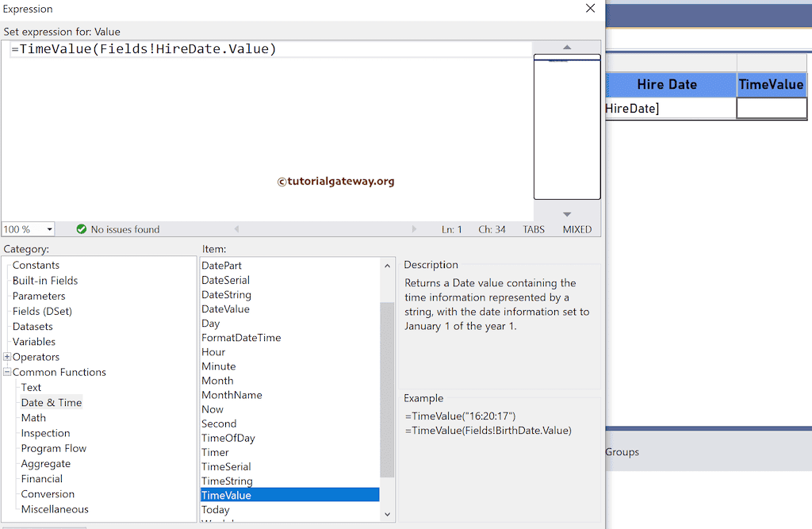Collapse the Common Functions node
The width and height of the screenshot is (812, 529).
[x=6, y=372]
